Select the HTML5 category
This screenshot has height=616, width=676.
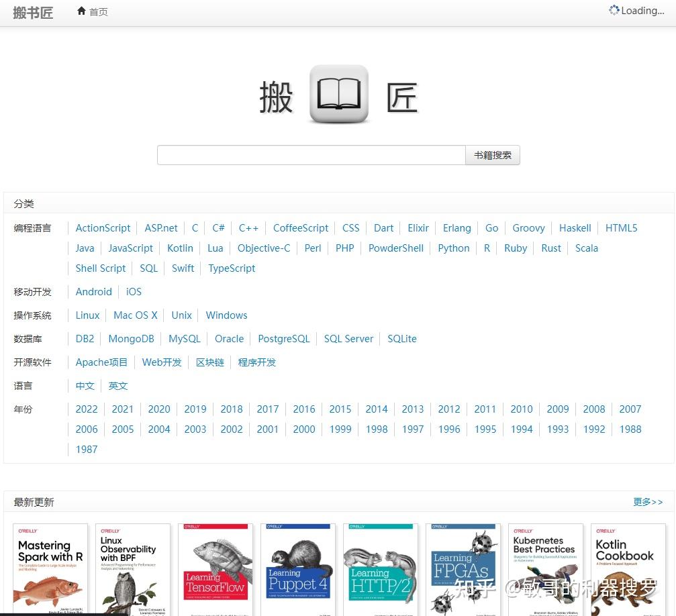click(x=621, y=228)
